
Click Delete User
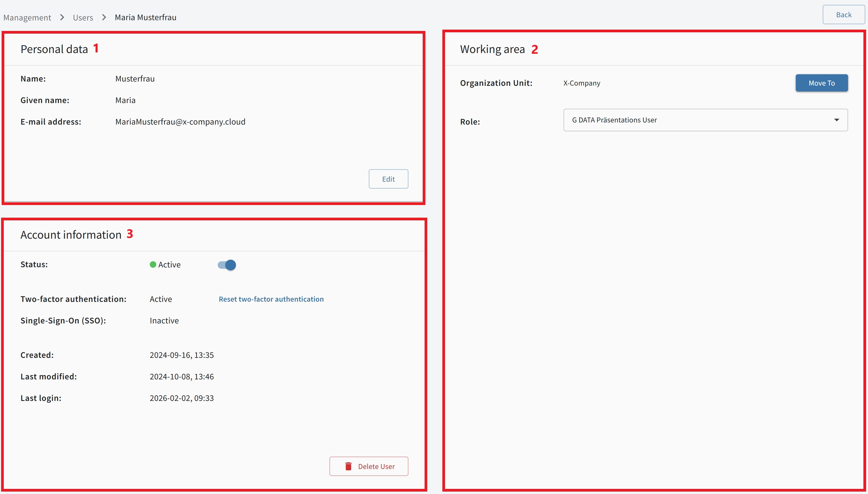click(x=369, y=466)
